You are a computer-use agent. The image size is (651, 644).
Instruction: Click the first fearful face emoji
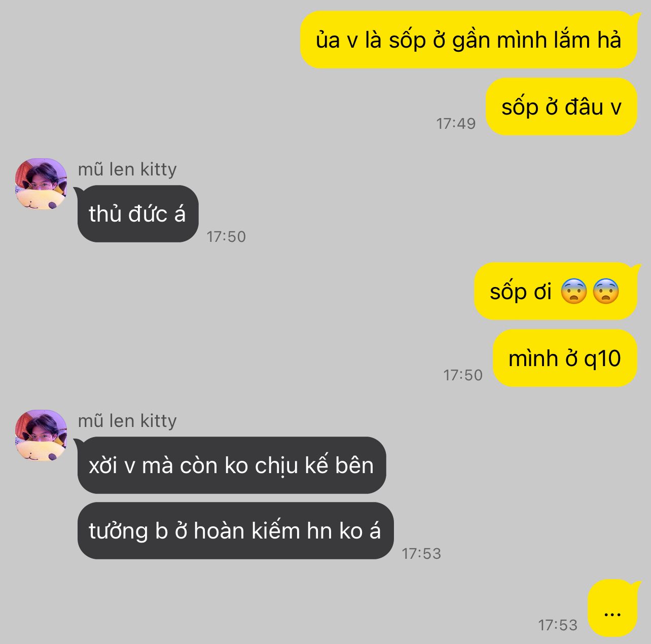tap(574, 292)
